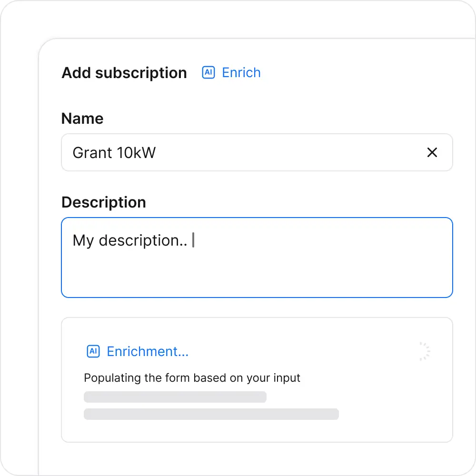The image size is (476, 476).
Task: Click the Description field label
Action: pos(104,202)
